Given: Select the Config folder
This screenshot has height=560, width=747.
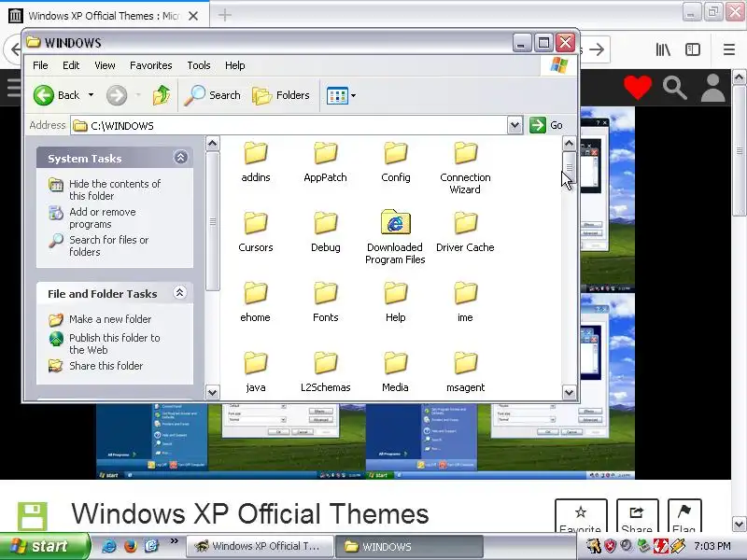Looking at the screenshot, I should point(395,162).
